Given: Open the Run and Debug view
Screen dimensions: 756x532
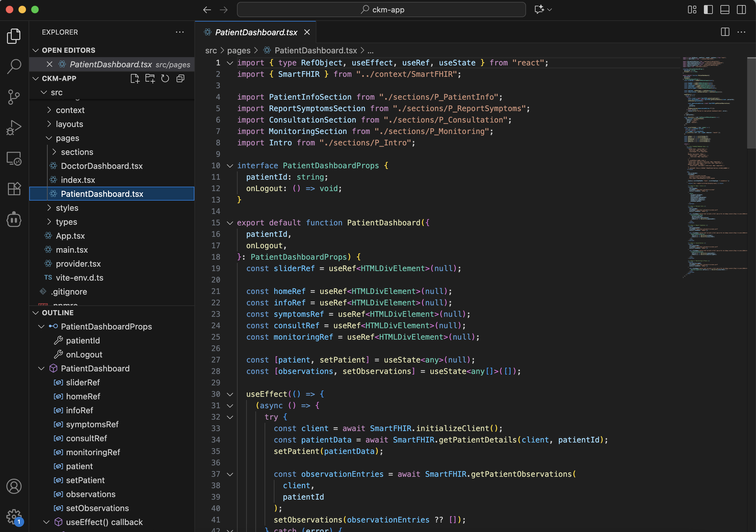Looking at the screenshot, I should coord(14,128).
